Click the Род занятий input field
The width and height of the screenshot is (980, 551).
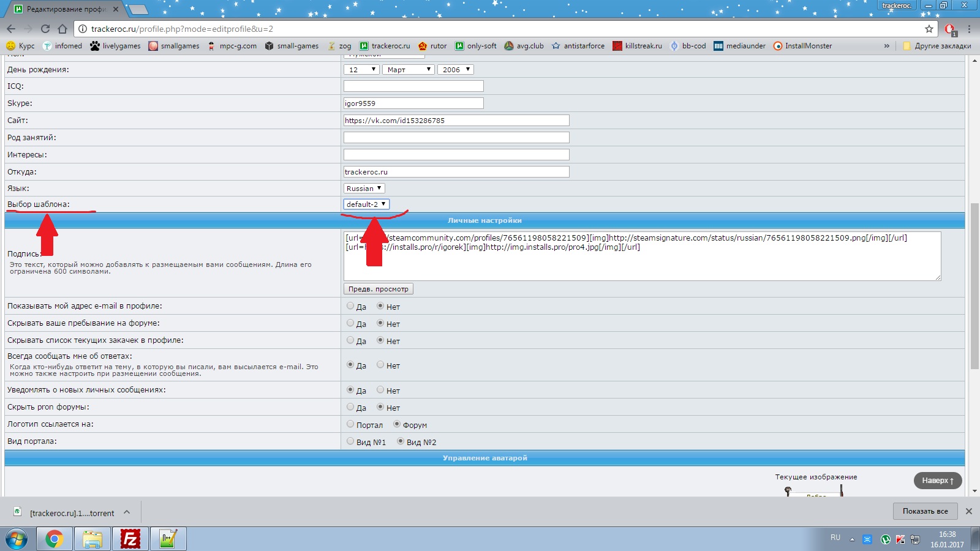[456, 138]
